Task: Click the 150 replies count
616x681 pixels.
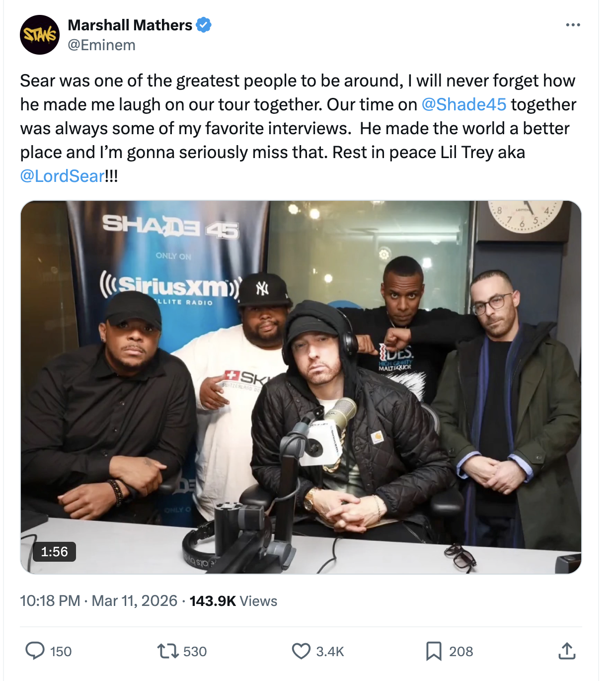Action: pos(61,652)
